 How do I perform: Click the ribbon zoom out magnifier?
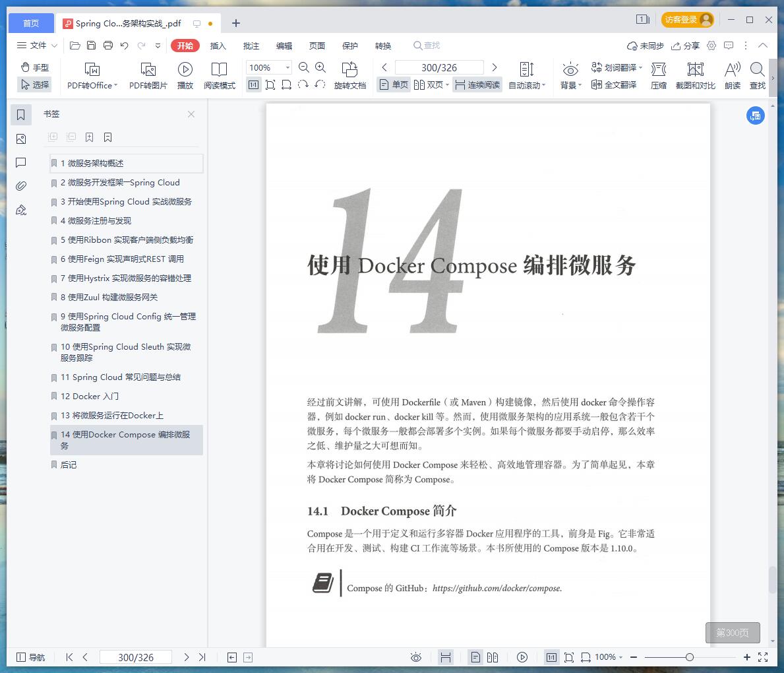pos(303,67)
